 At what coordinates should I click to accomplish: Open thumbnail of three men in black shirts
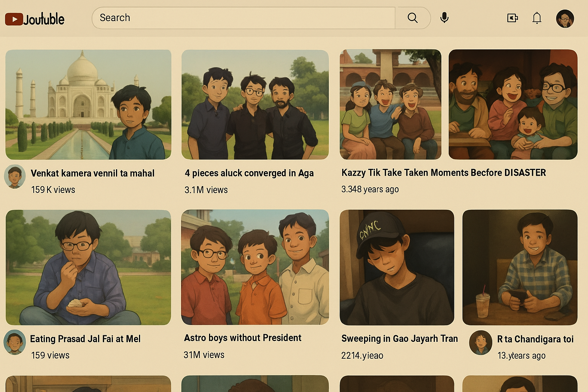tap(255, 105)
